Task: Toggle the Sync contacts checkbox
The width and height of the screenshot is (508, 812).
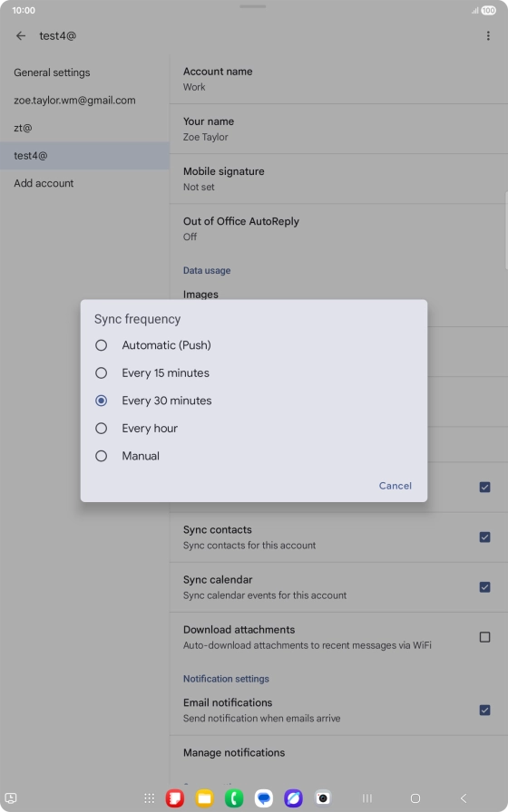Action: (x=484, y=537)
